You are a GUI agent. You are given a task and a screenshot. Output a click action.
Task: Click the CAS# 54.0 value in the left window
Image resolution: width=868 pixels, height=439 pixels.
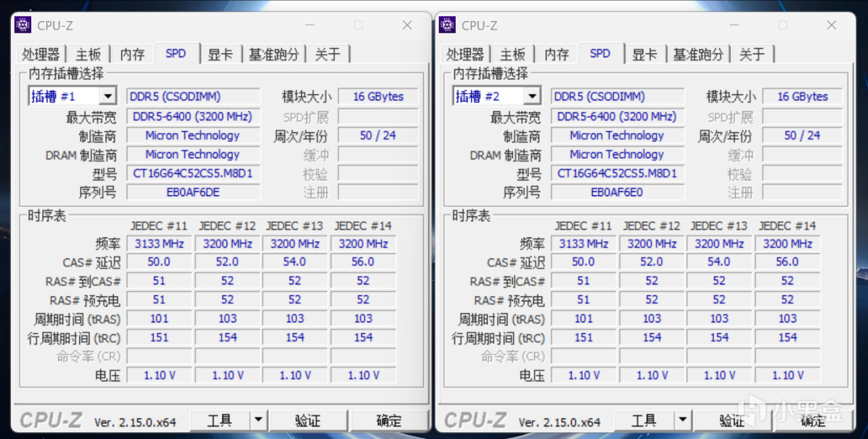click(295, 261)
